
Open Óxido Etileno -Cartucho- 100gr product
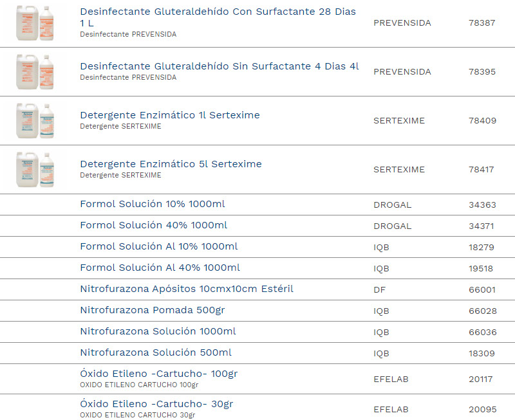click(x=158, y=374)
